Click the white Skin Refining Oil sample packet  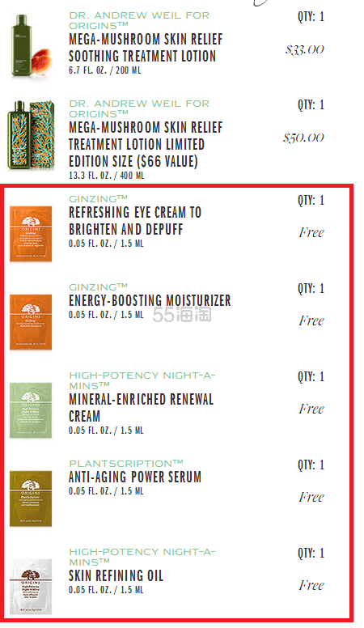[31, 587]
